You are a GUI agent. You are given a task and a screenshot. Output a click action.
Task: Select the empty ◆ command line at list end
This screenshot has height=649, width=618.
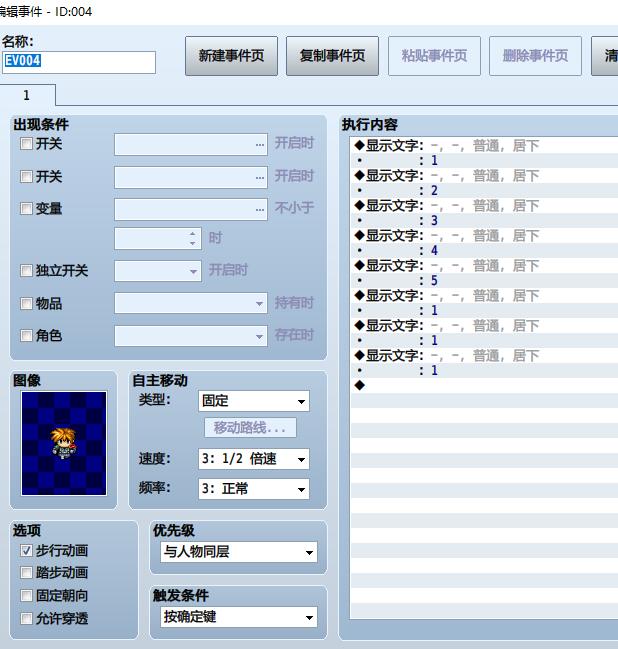[484, 385]
